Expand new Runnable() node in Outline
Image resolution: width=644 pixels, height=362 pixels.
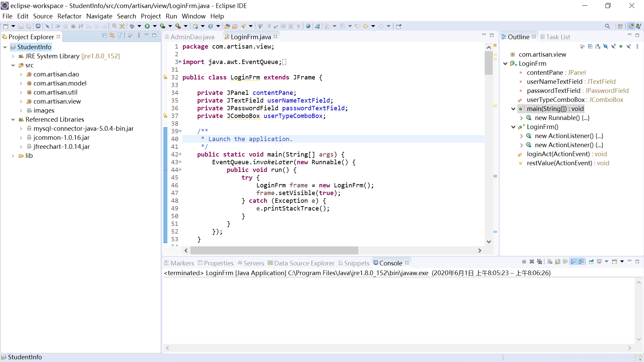pyautogui.click(x=521, y=118)
